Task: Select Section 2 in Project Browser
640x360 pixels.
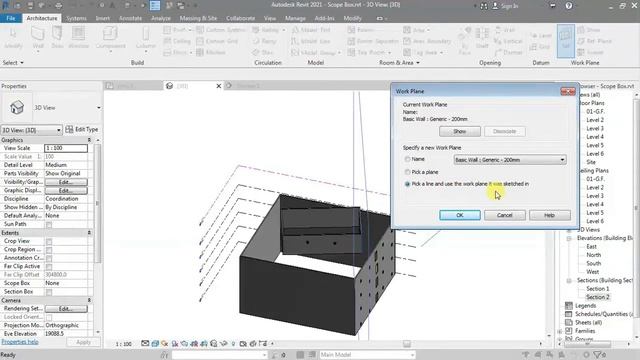Action: click(598, 297)
